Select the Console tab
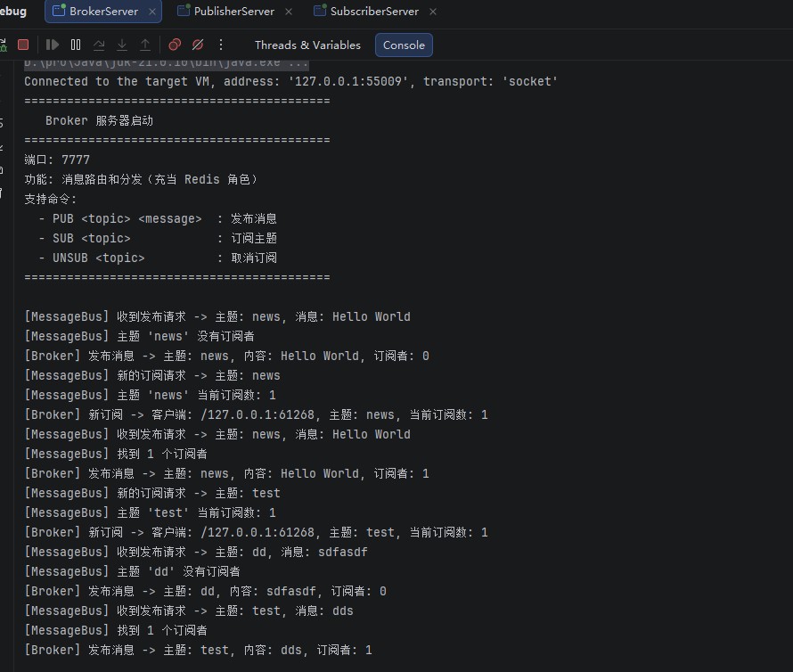This screenshot has height=672, width=793. (404, 45)
